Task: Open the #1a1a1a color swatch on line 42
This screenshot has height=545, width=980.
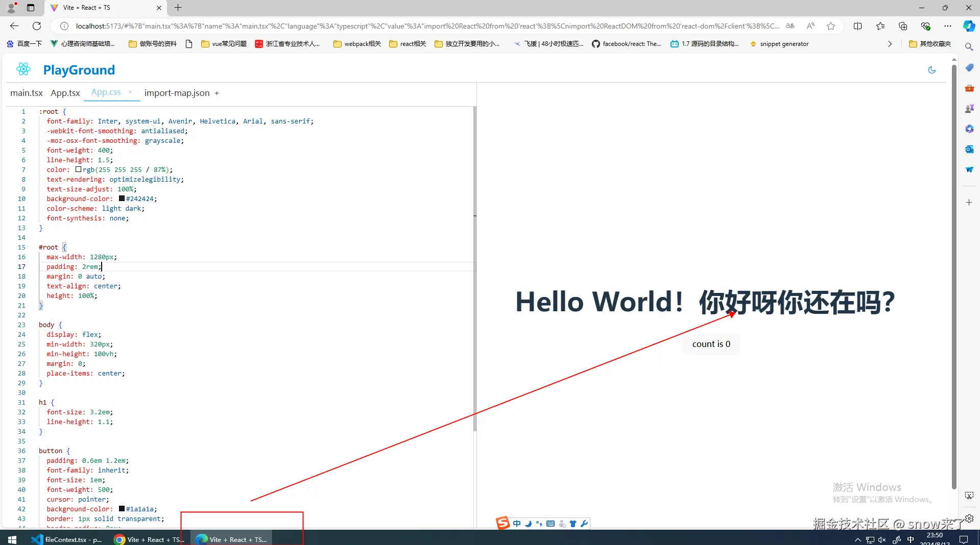Action: [122, 509]
